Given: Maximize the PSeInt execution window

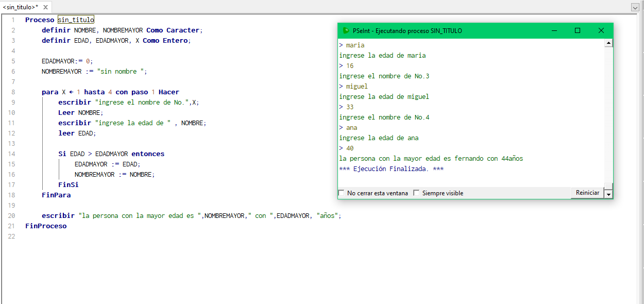Looking at the screenshot, I should pos(578,30).
